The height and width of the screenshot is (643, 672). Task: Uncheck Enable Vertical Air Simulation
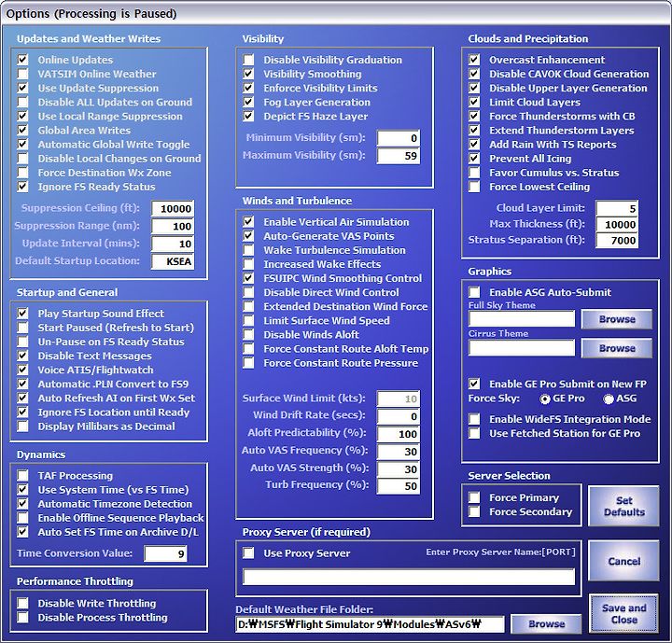click(248, 221)
